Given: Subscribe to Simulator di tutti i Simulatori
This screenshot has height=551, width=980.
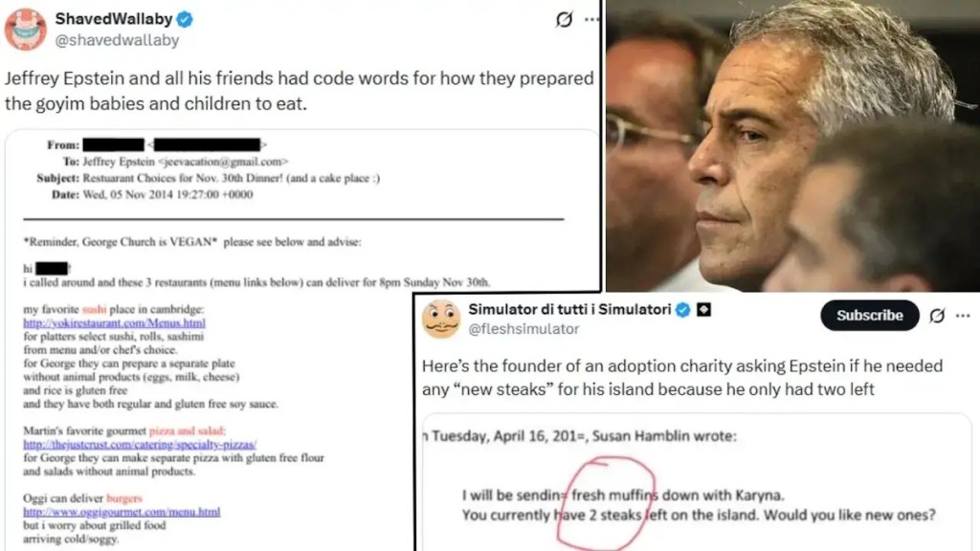Looking at the screenshot, I should pos(869,316).
